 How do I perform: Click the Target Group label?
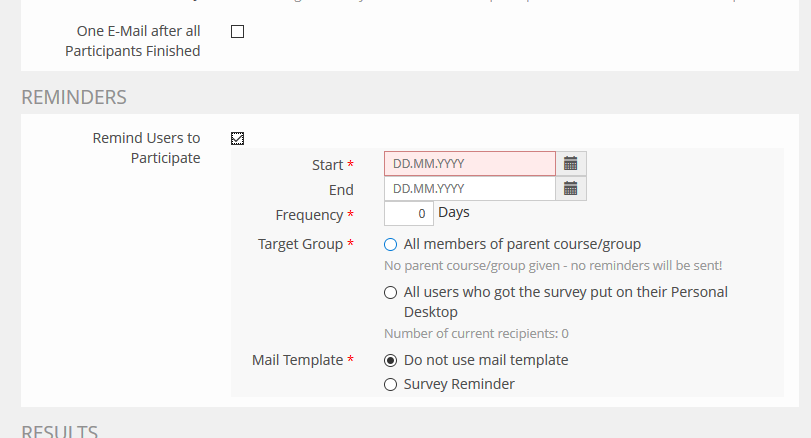pyautogui.click(x=300, y=244)
